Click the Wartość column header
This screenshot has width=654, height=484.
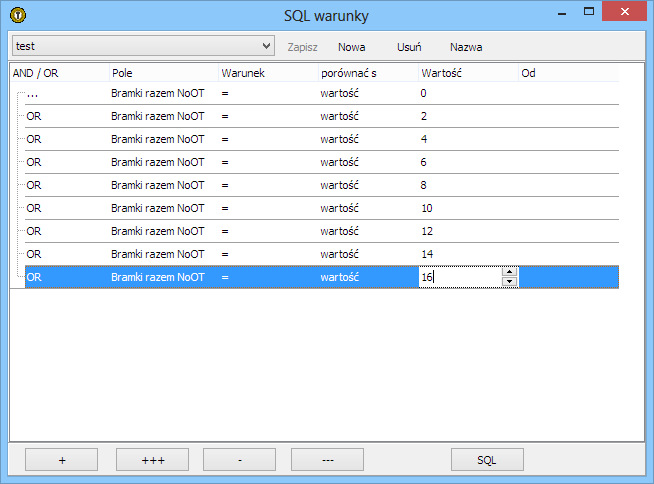pyautogui.click(x=469, y=73)
